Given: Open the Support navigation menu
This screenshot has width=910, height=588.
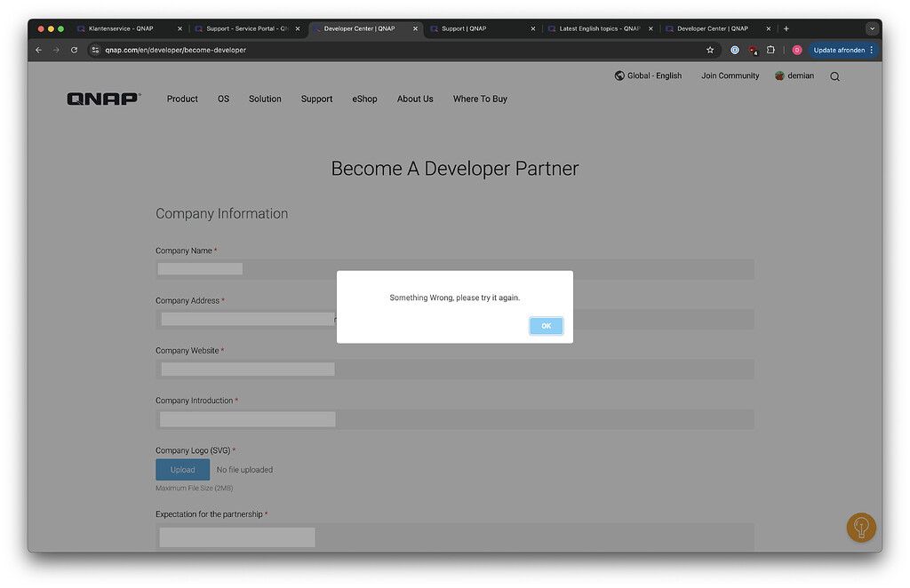Looking at the screenshot, I should (x=316, y=99).
